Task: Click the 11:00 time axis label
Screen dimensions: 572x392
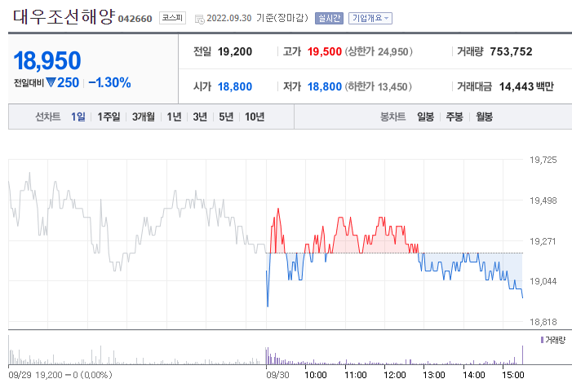Action: 356,375
